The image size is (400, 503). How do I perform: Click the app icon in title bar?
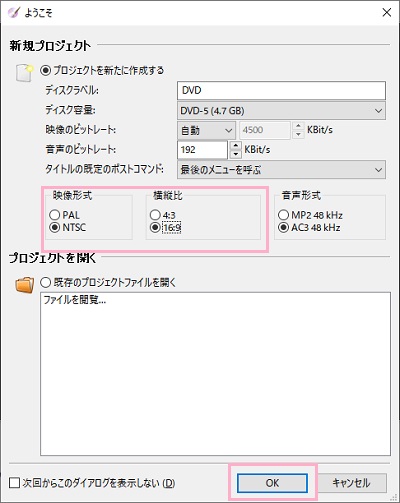(x=13, y=13)
